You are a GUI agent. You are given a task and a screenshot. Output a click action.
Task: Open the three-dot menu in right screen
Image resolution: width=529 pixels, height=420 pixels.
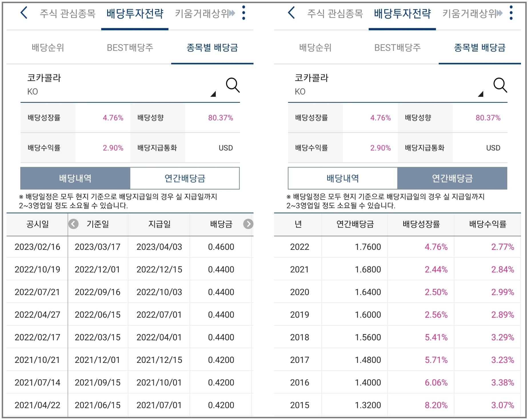pos(511,13)
